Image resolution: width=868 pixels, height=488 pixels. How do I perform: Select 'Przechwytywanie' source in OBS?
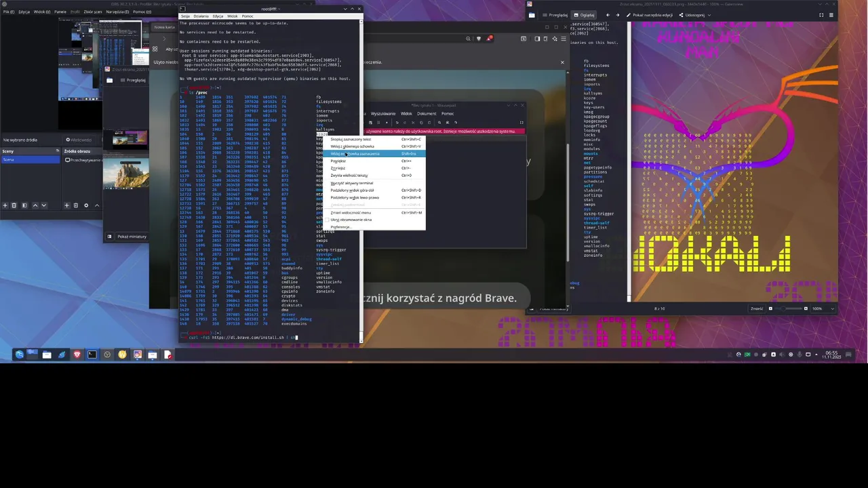point(83,160)
